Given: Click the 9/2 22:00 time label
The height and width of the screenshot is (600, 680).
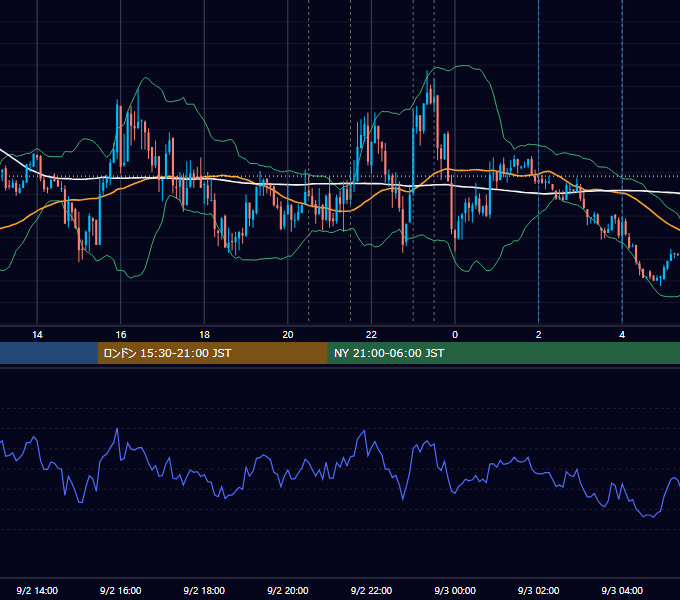Looking at the screenshot, I should point(371,590).
